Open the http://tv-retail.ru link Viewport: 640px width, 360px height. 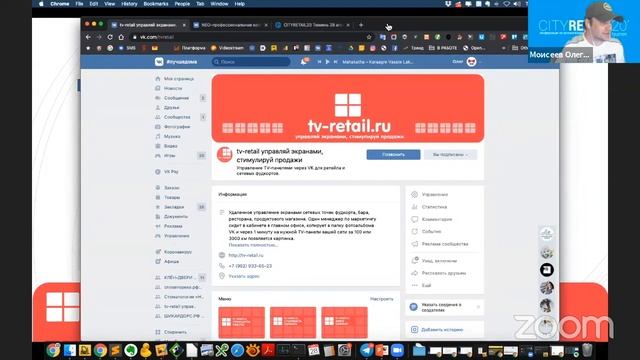point(246,255)
